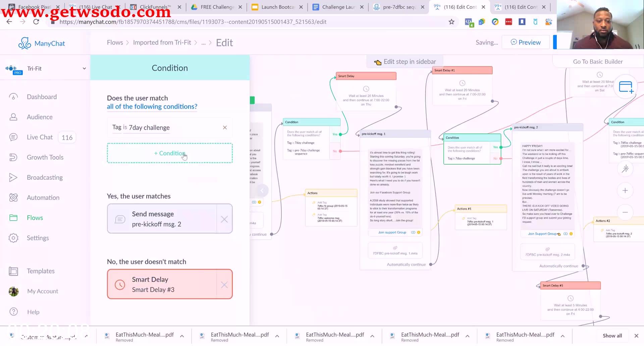Remove the Tag is 7day challenge condition
The width and height of the screenshot is (644, 346).
coord(225,127)
